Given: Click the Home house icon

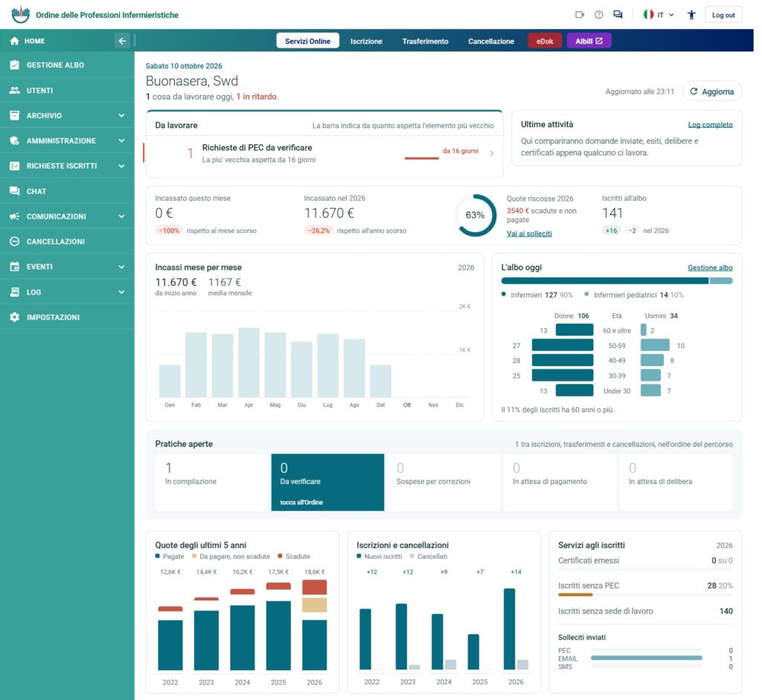Looking at the screenshot, I should (x=15, y=41).
